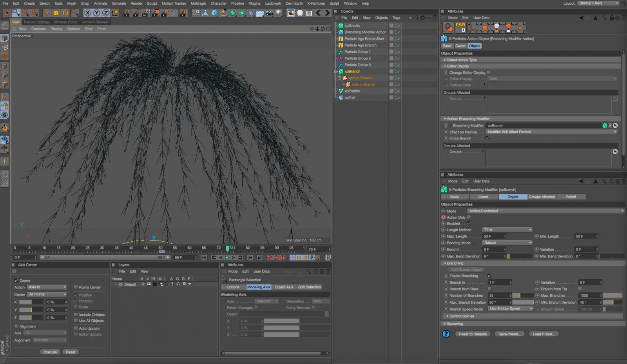Open Effect on Particle dropdown
The height and width of the screenshot is (364, 627).
coord(552,132)
